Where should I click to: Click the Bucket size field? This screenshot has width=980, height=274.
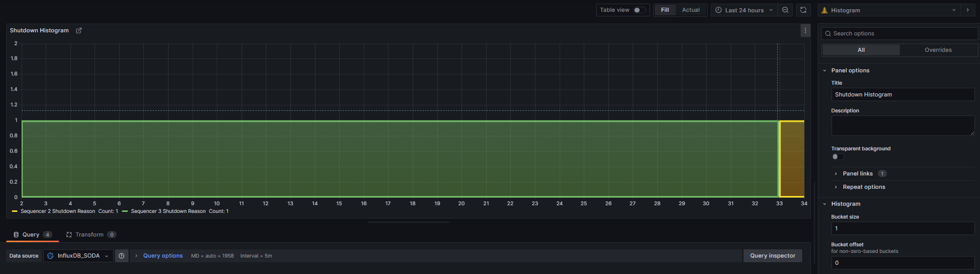coord(903,229)
